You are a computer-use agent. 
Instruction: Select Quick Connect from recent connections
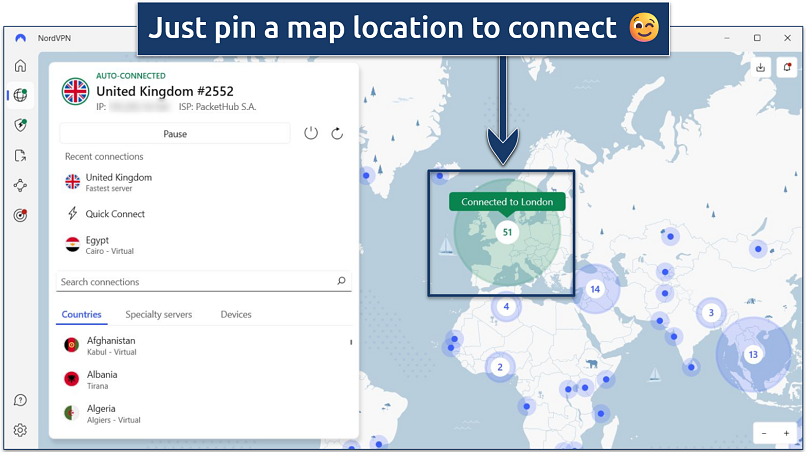pyautogui.click(x=115, y=214)
